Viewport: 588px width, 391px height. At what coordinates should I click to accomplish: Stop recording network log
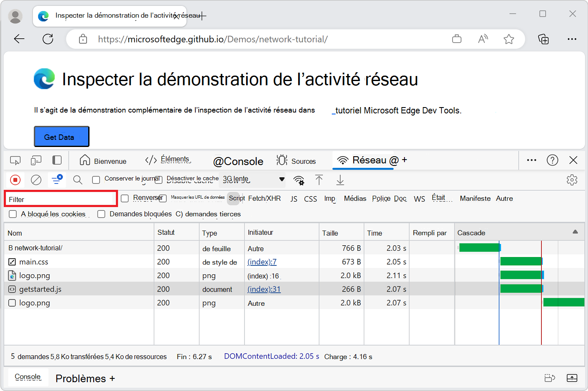(x=16, y=180)
